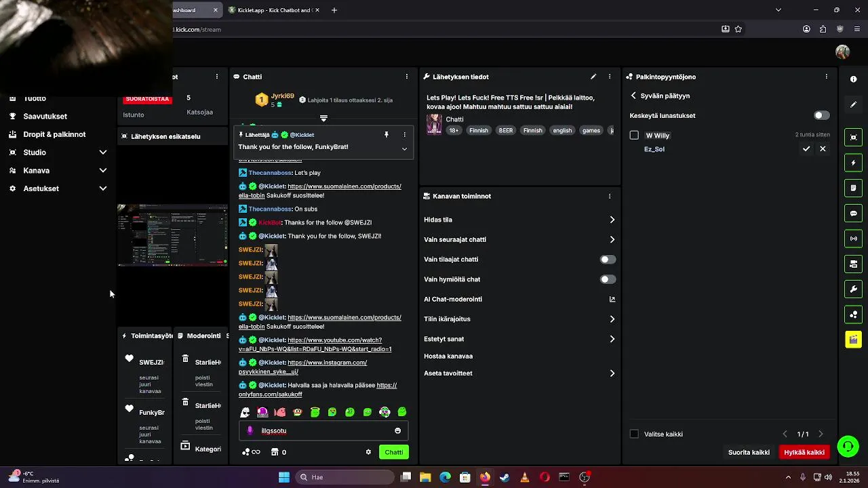
Task: Toggle Vain hymiöitä chat switch
Action: (608, 279)
